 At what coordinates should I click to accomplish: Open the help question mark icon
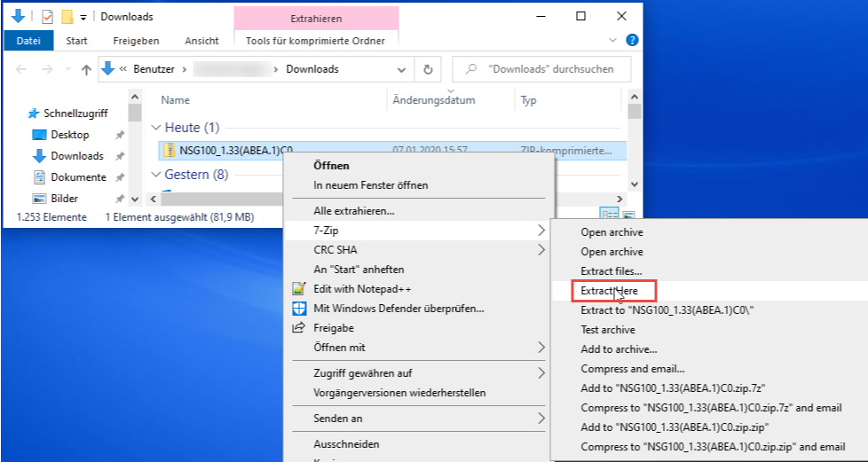pyautogui.click(x=632, y=40)
